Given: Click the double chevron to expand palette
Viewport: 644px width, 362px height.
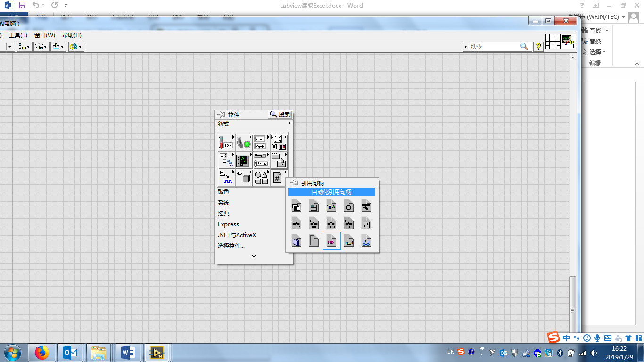Looking at the screenshot, I should [x=254, y=257].
